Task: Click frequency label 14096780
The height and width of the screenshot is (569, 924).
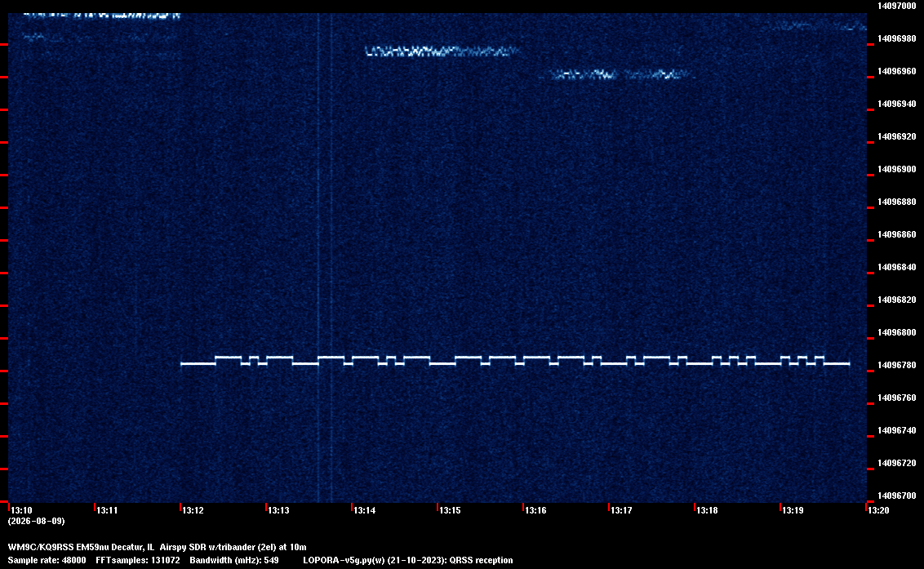Action: click(x=897, y=365)
